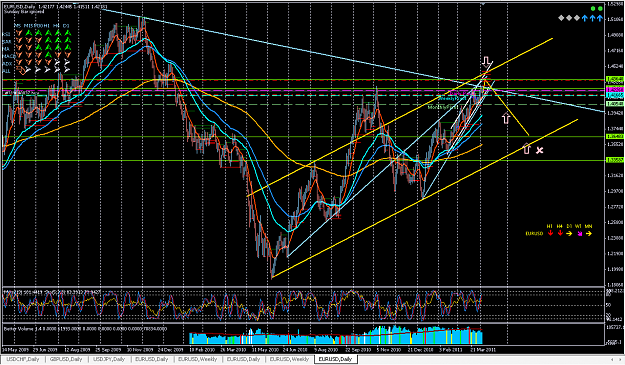Click the yellow D1 right arrow in trend panel
The image size is (625, 365).
(570, 233)
